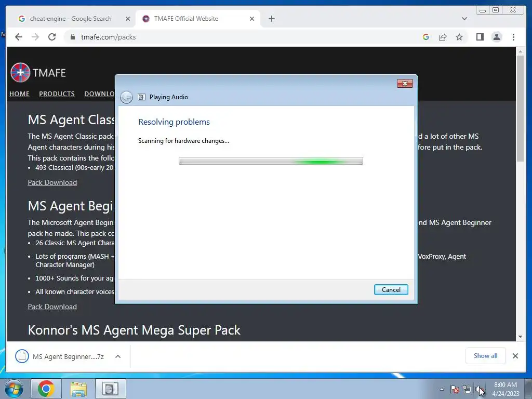Click the scanning progress bar

[x=271, y=161]
